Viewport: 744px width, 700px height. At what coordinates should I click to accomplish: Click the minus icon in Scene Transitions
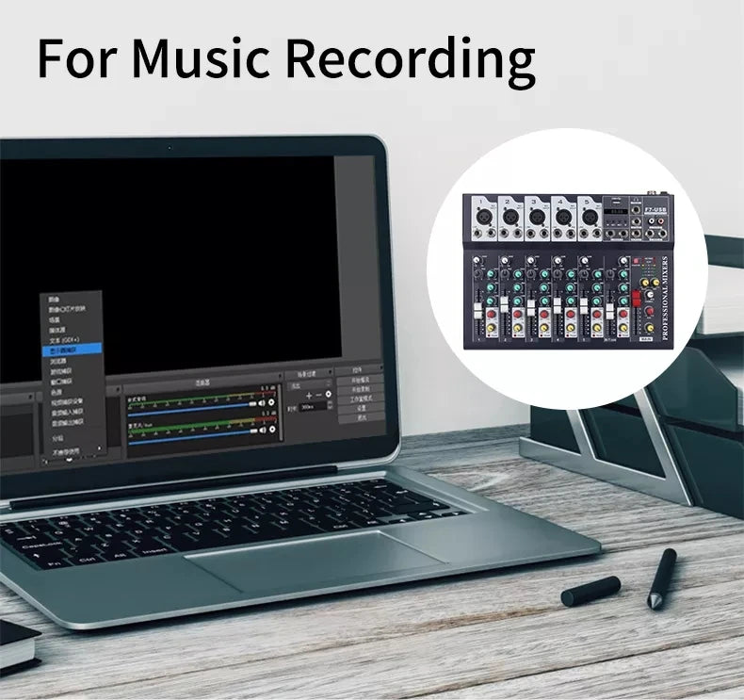point(318,395)
